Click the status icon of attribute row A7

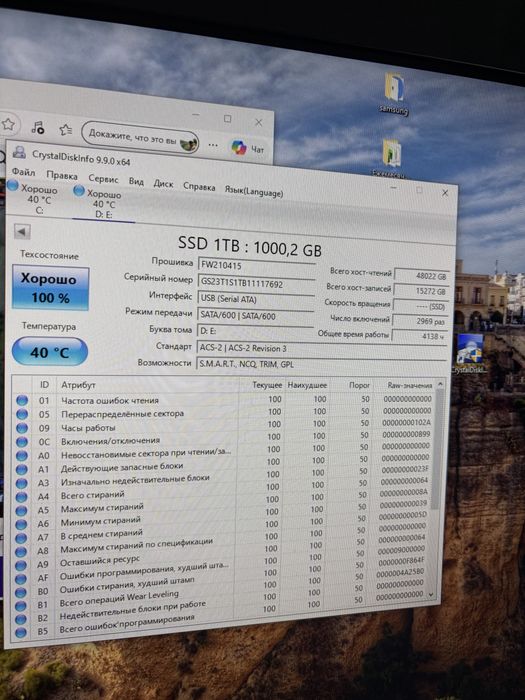[21, 538]
